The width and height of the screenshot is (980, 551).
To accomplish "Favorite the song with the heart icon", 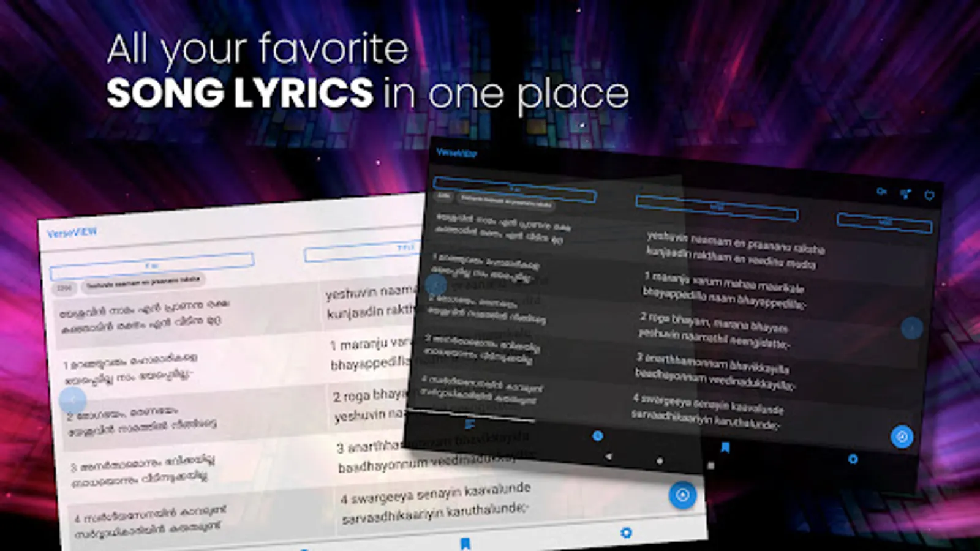I will 930,195.
